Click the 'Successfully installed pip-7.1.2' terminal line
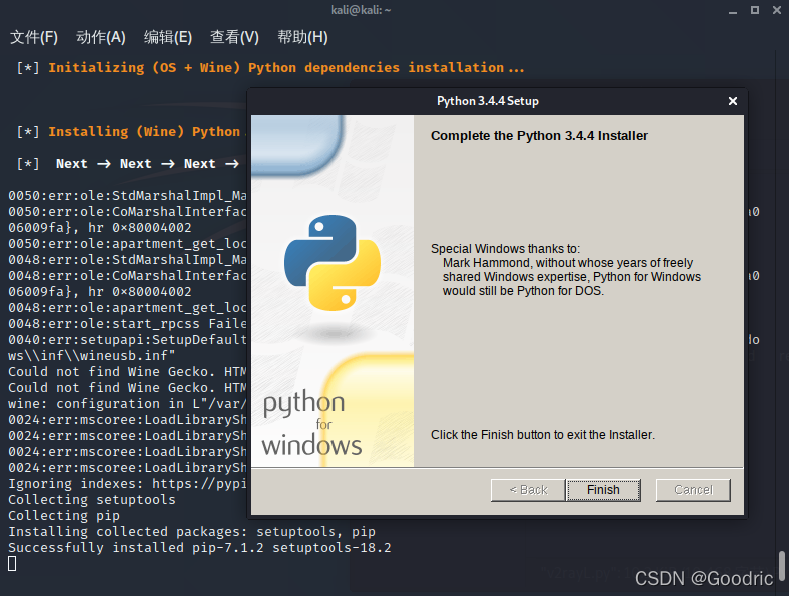Screen dimensions: 789x596 (200, 548)
